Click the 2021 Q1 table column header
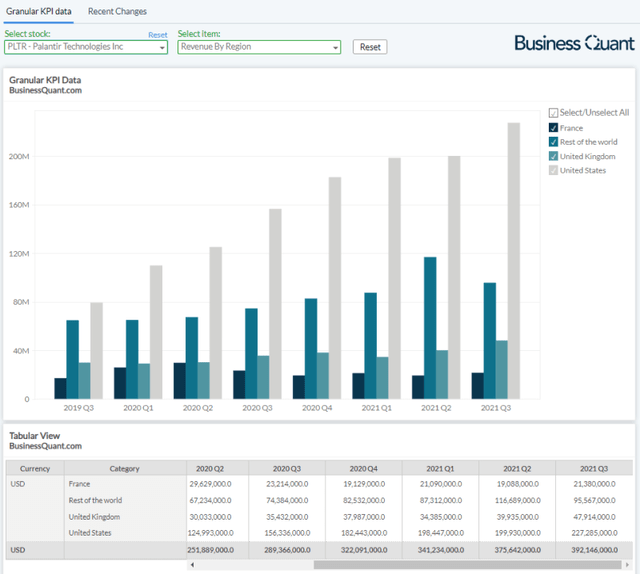 point(440,469)
